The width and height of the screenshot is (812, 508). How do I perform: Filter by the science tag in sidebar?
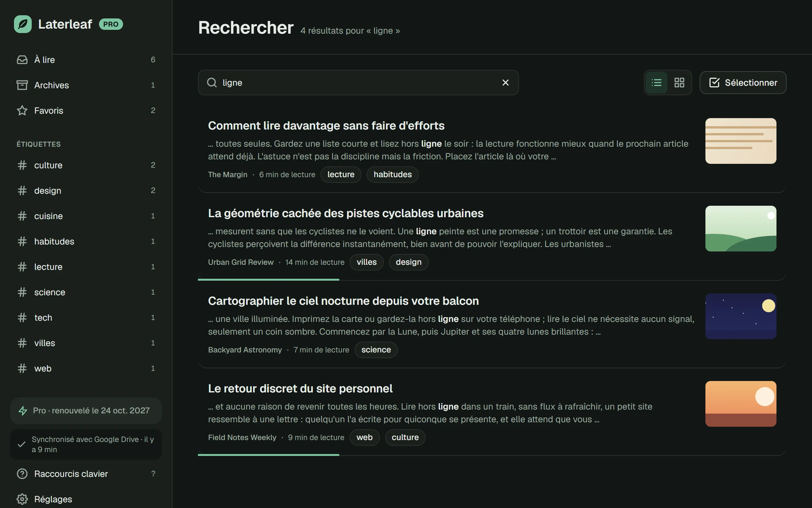click(86, 292)
